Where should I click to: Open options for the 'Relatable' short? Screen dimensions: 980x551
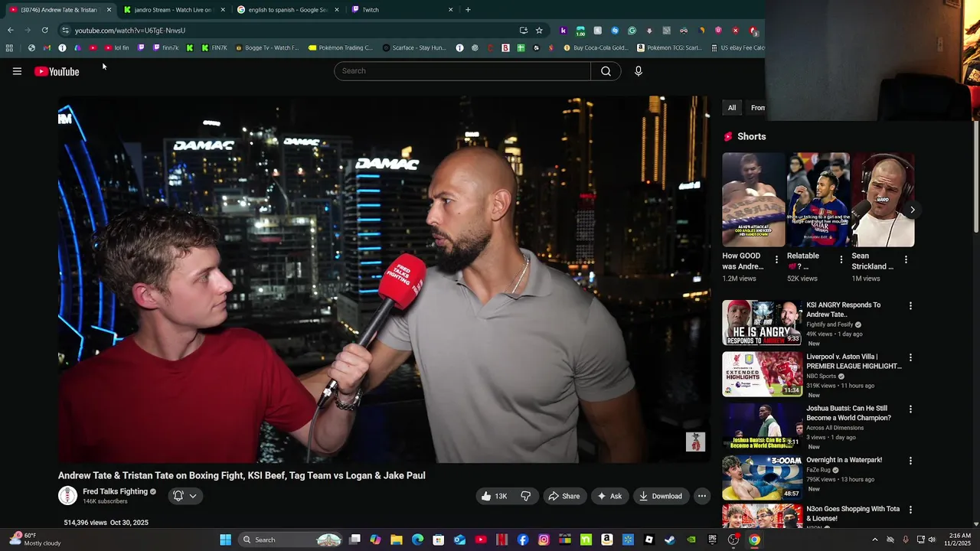(841, 260)
